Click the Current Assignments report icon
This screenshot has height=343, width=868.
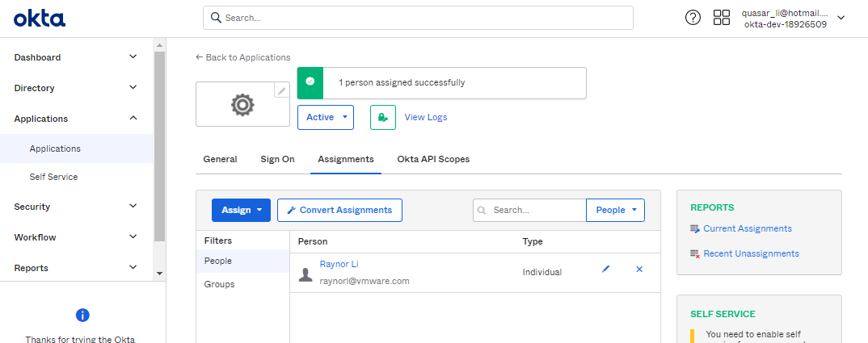click(x=695, y=229)
